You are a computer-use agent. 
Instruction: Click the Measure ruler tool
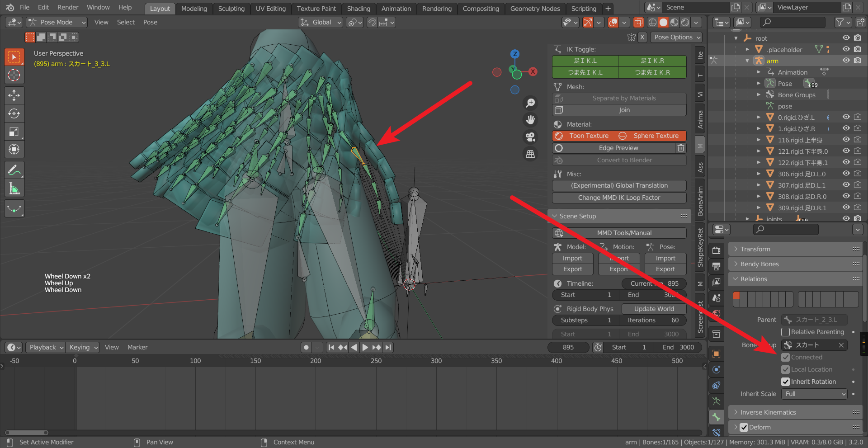14,189
